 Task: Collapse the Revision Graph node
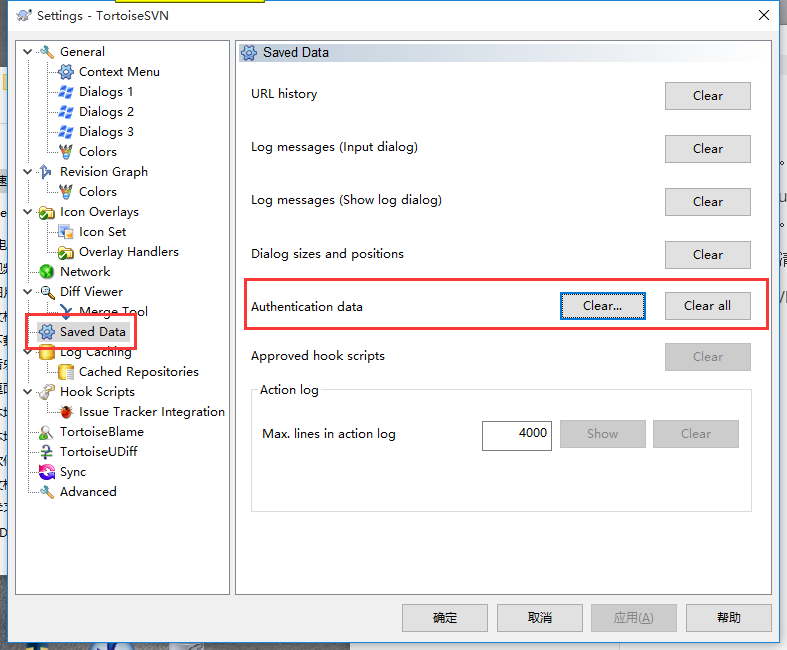28,172
